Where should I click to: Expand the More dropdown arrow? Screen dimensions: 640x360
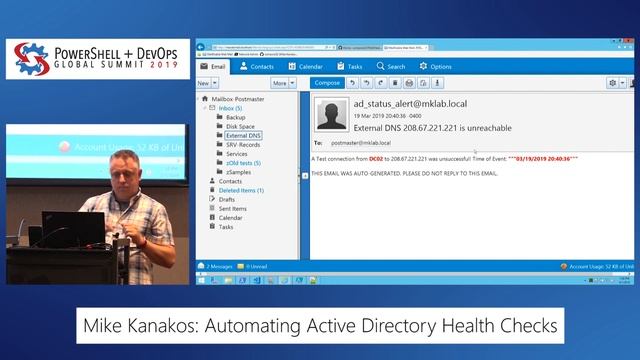(292, 83)
